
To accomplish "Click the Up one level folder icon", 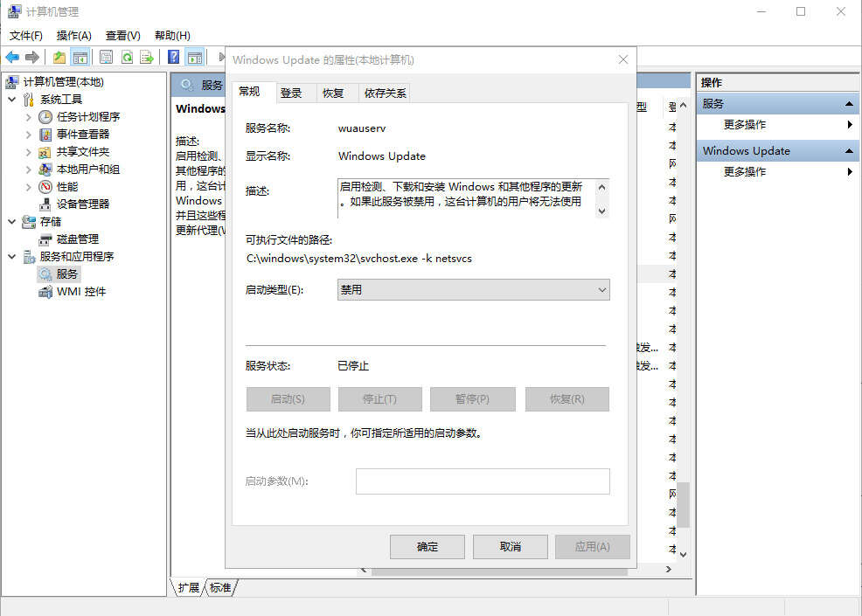I will 59,57.
